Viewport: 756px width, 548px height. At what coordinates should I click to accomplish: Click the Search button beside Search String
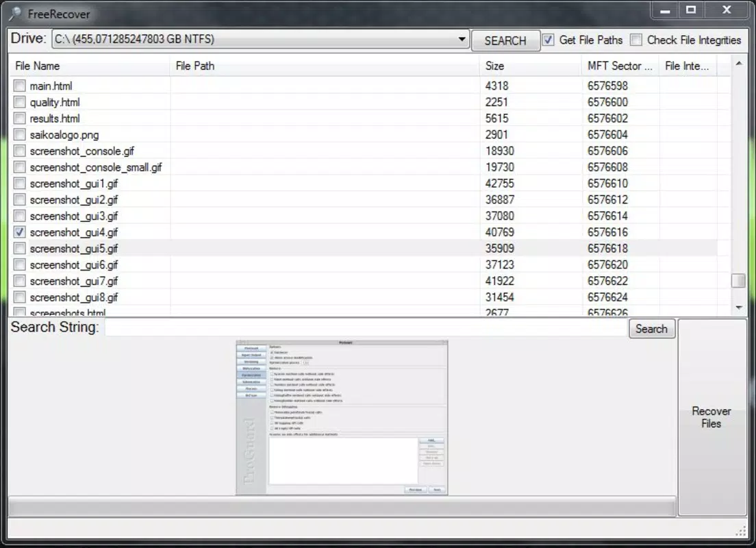(652, 329)
